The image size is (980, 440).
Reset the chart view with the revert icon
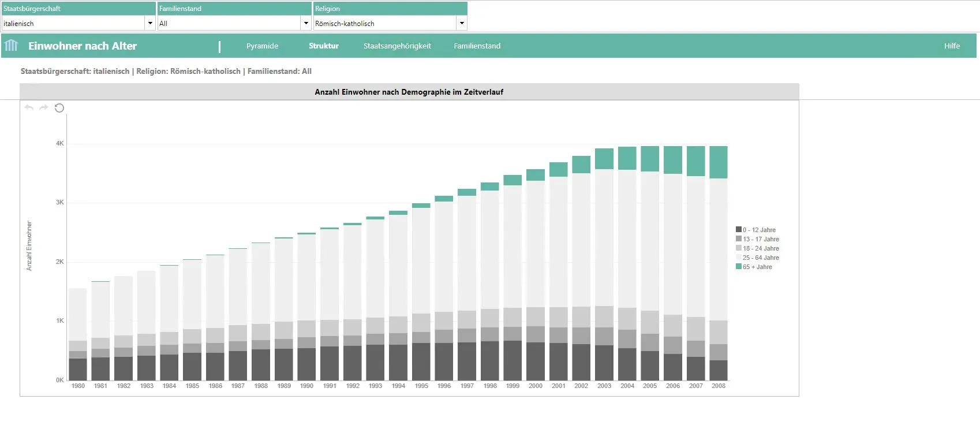59,108
